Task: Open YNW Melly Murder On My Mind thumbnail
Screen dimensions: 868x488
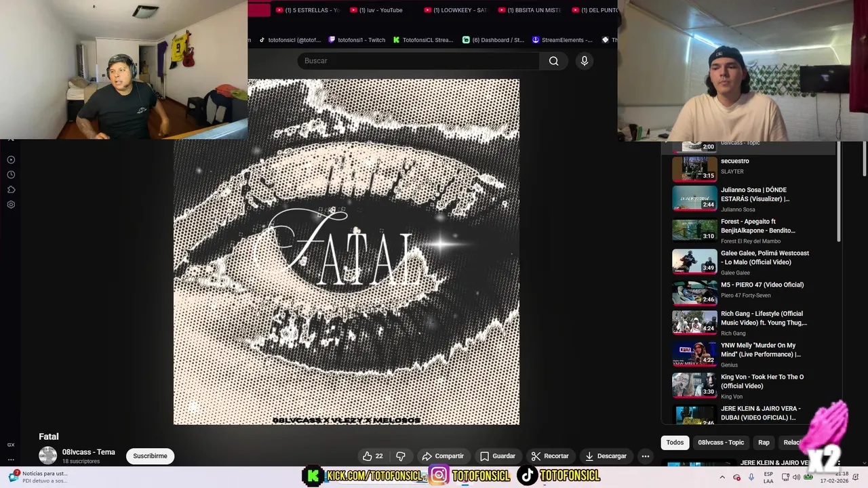Action: 694,354
